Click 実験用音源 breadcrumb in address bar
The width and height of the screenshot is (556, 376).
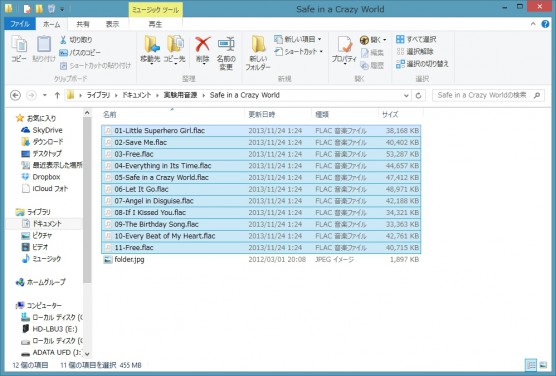point(180,95)
